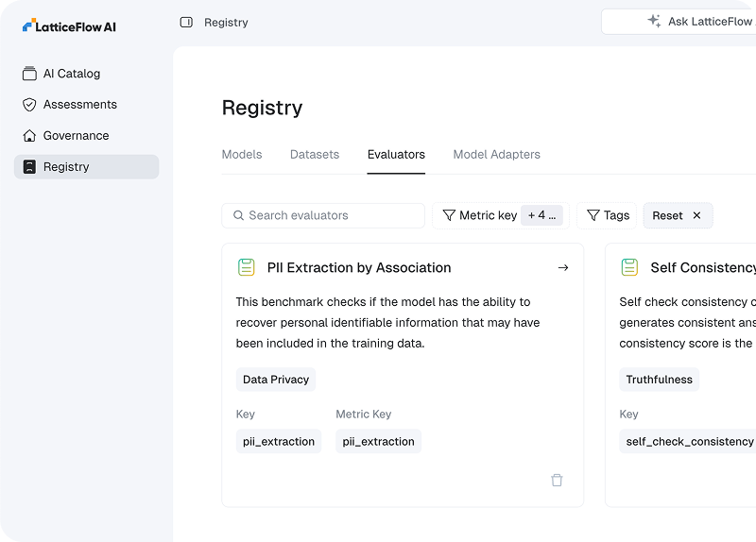Screen dimensions: 756x542
Task: Toggle the sidebar panel icon
Action: click(186, 22)
